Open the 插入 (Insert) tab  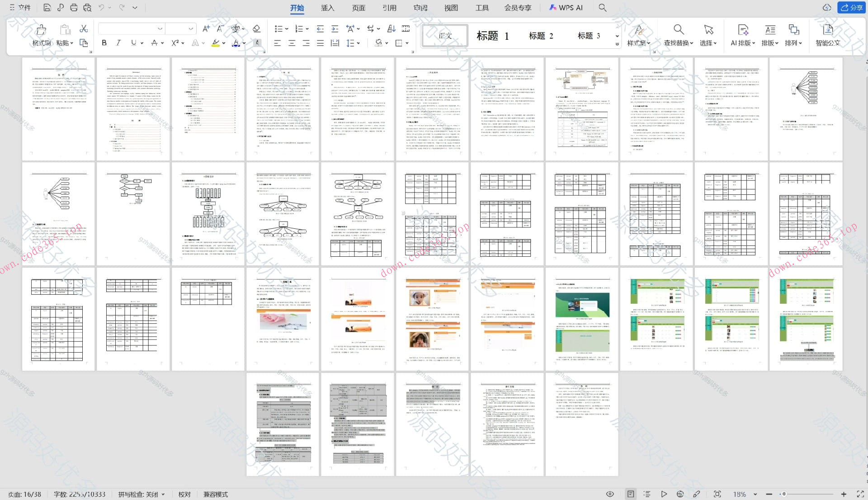pyautogui.click(x=327, y=8)
